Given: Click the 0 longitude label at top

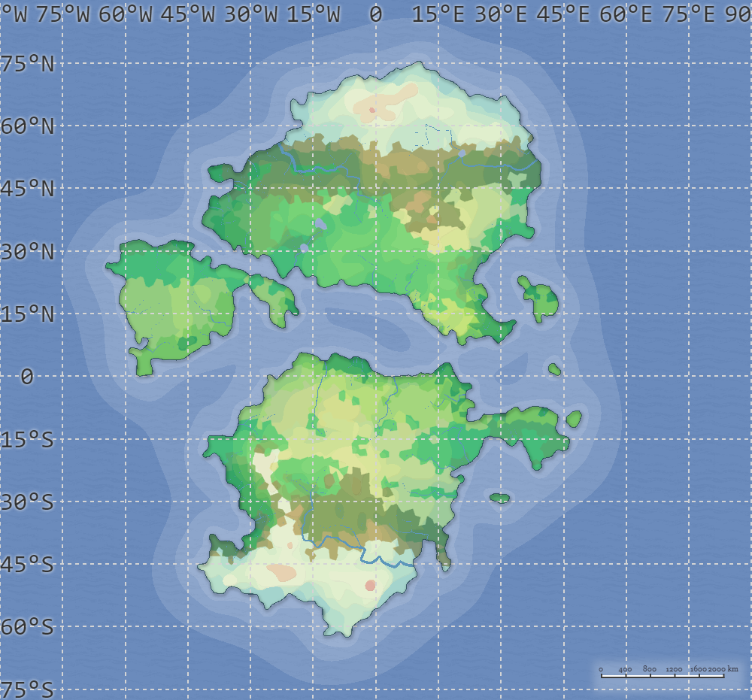Looking at the screenshot, I should tap(375, 14).
